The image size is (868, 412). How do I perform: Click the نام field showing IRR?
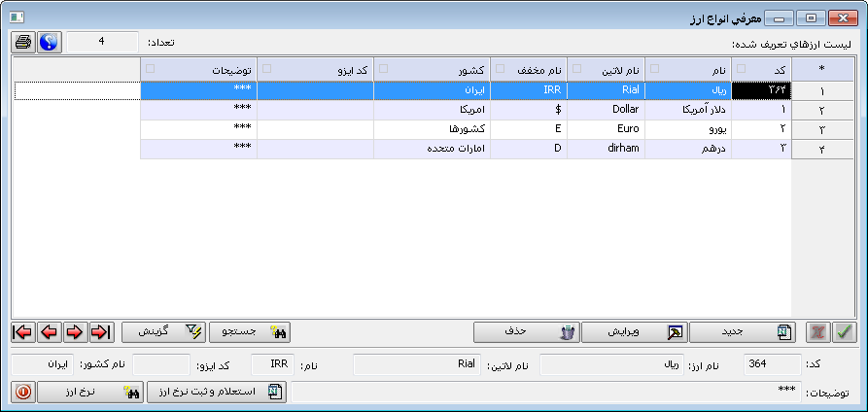point(273,364)
